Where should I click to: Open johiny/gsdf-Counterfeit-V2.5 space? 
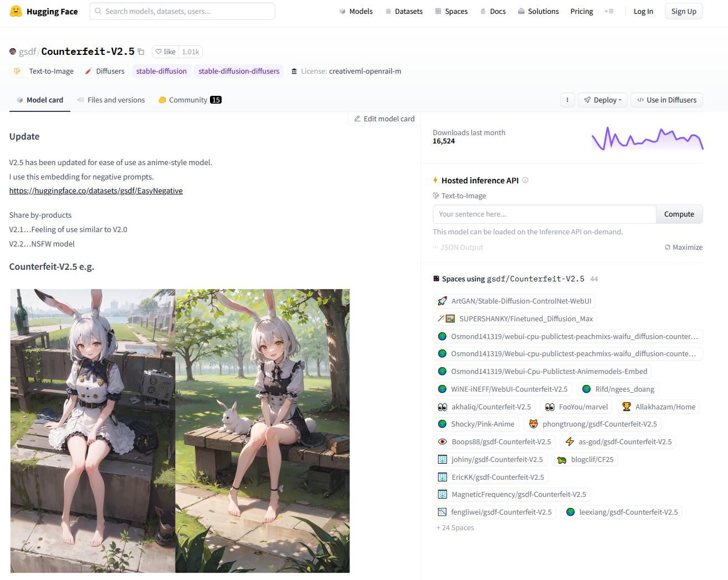click(490, 459)
